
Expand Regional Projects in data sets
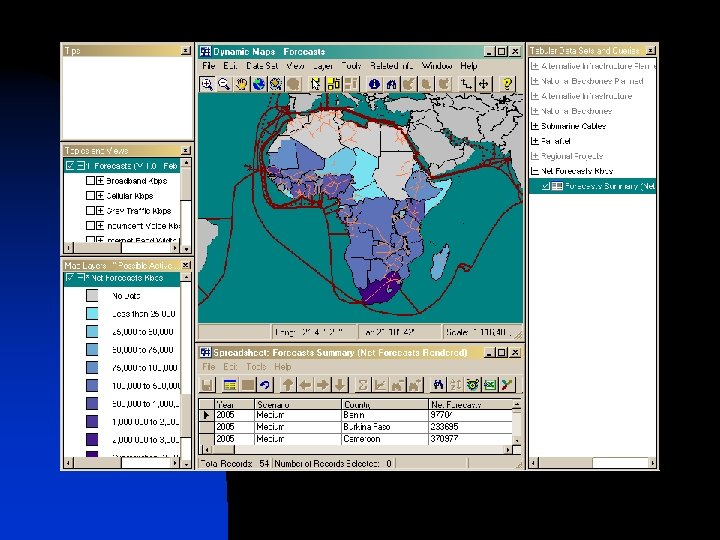tap(534, 156)
